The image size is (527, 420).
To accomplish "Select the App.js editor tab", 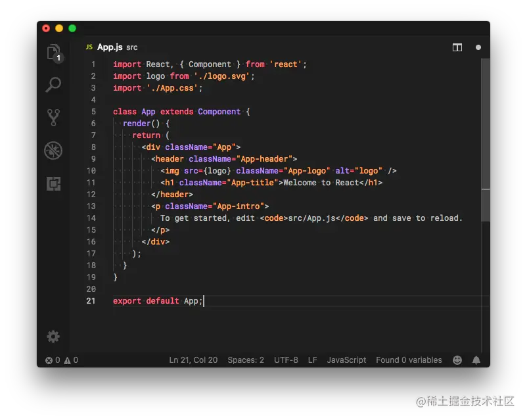I will [x=110, y=47].
